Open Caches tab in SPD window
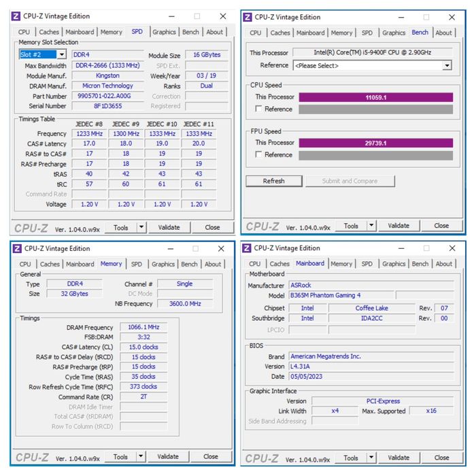Viewport: 476px width, 476px height. click(x=49, y=32)
